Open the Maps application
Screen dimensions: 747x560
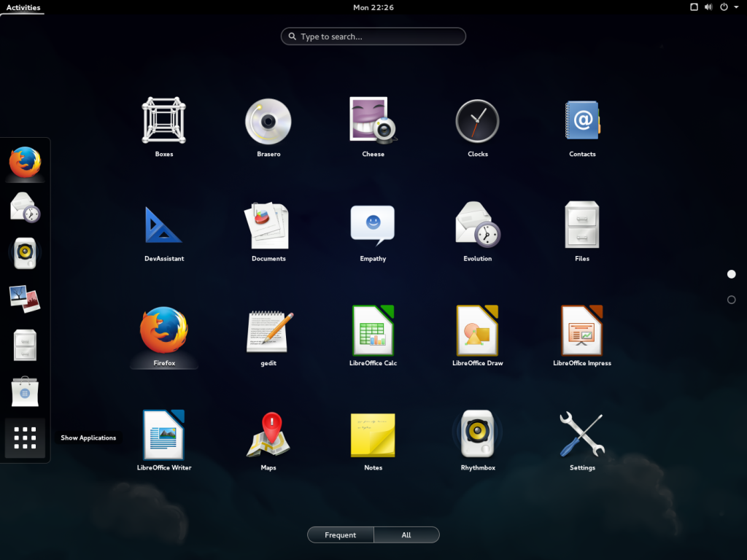click(268, 435)
